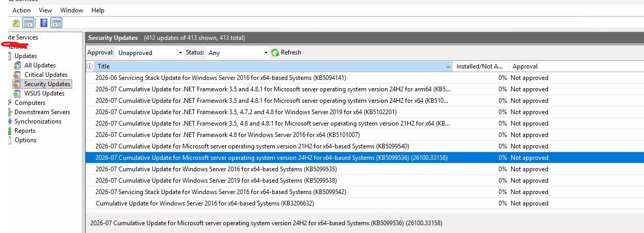644x233 pixels.
Task: Select 2026-07 Servicing Stack Update KB5099542 row
Action: coord(365,192)
